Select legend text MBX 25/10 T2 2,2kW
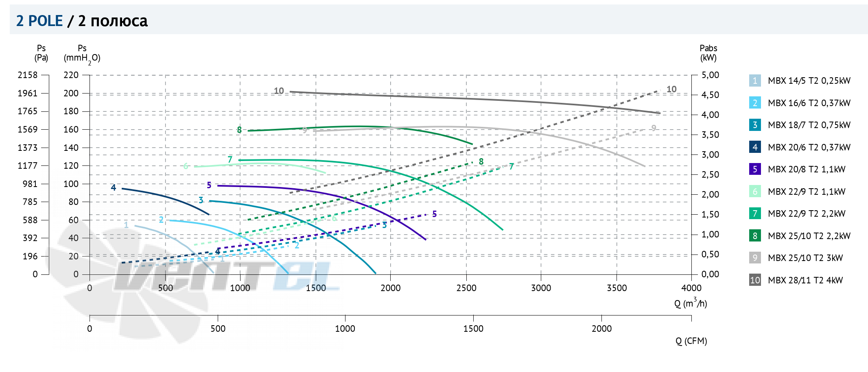Image resolution: width=868 pixels, height=372 pixels. [809, 236]
